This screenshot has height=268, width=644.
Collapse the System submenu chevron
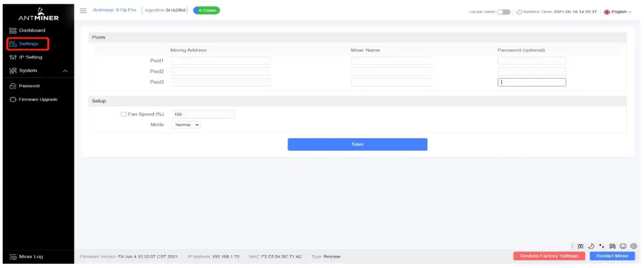[x=65, y=71]
